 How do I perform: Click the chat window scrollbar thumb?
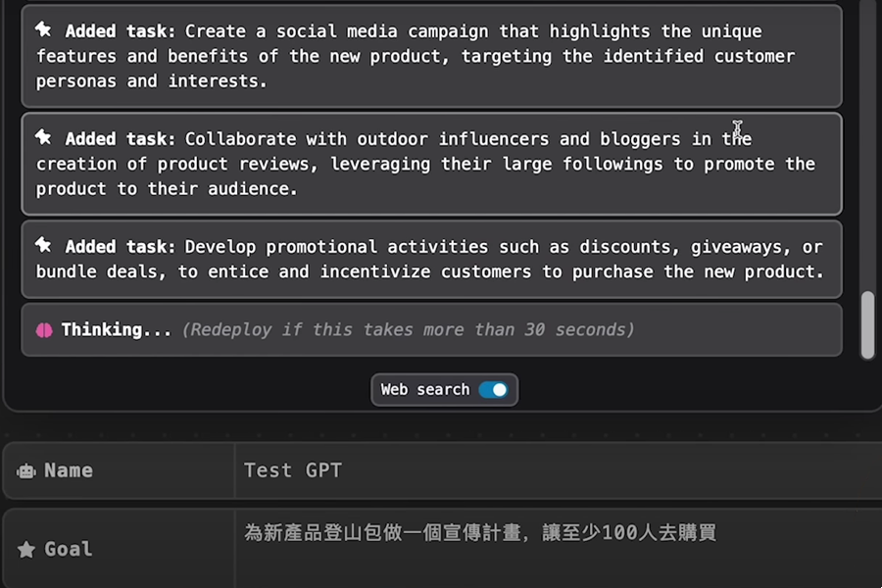click(x=867, y=325)
